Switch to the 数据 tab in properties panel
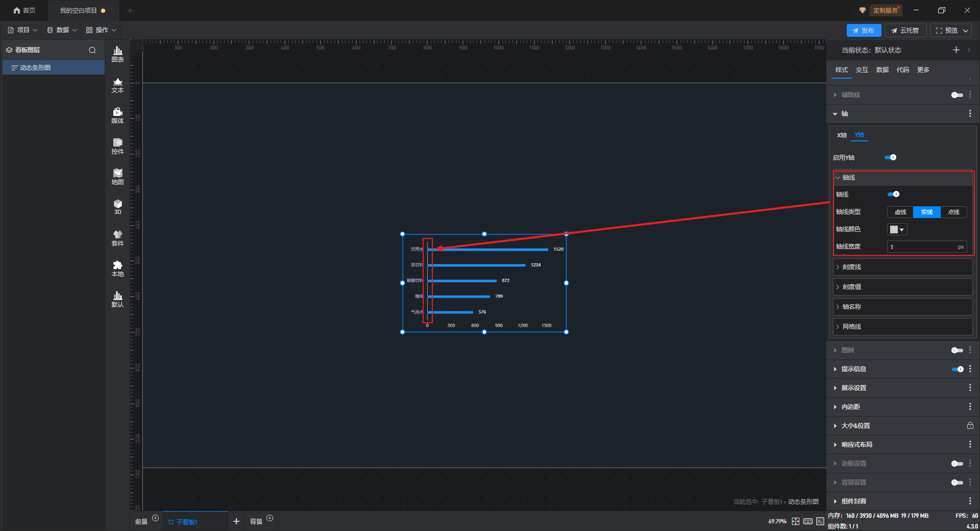The height and width of the screenshot is (531, 980). click(883, 70)
